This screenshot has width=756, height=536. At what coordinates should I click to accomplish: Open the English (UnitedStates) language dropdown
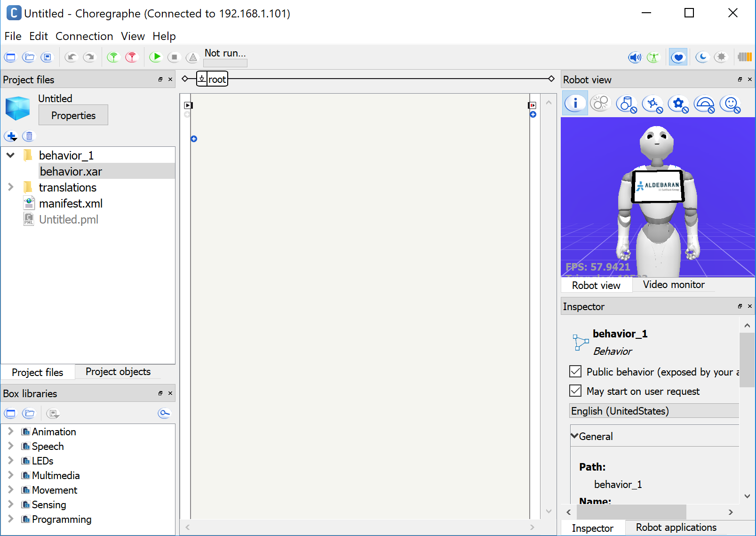(x=654, y=411)
